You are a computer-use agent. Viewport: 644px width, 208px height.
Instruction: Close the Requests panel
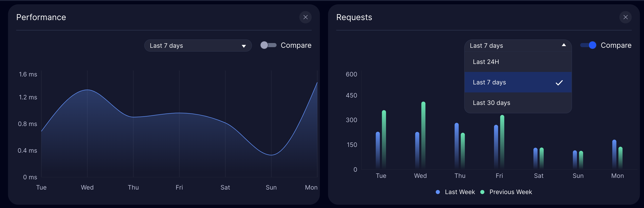[625, 17]
